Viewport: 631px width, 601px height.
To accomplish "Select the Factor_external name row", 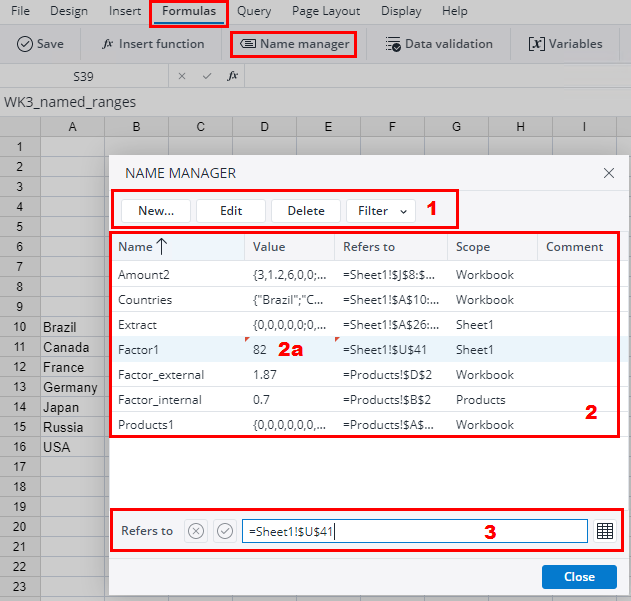I will pyautogui.click(x=160, y=375).
